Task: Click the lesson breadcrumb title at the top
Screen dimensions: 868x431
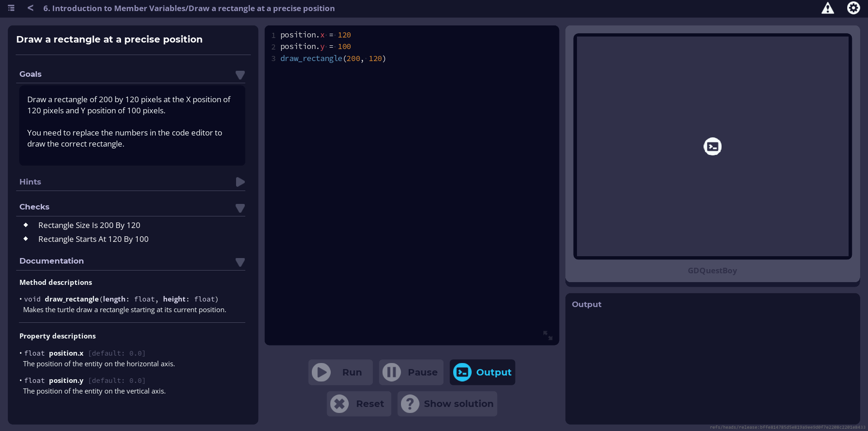Action: coord(189,8)
